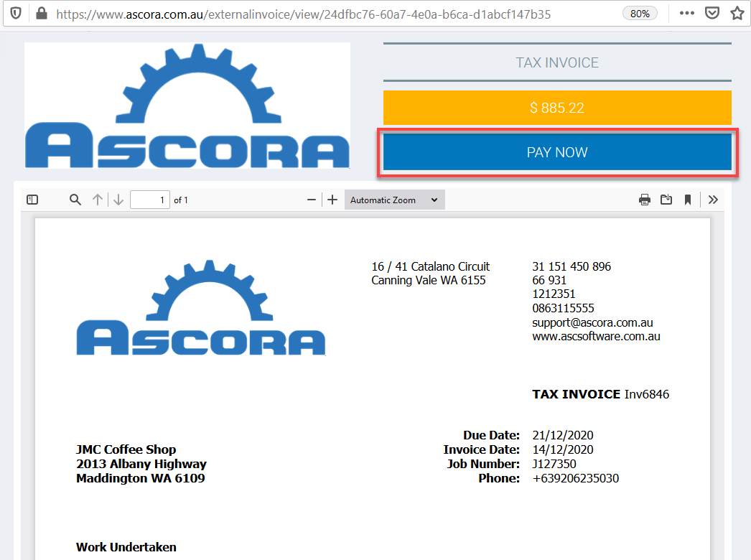The height and width of the screenshot is (560, 751).
Task: Save the page to Pocket
Action: click(712, 13)
